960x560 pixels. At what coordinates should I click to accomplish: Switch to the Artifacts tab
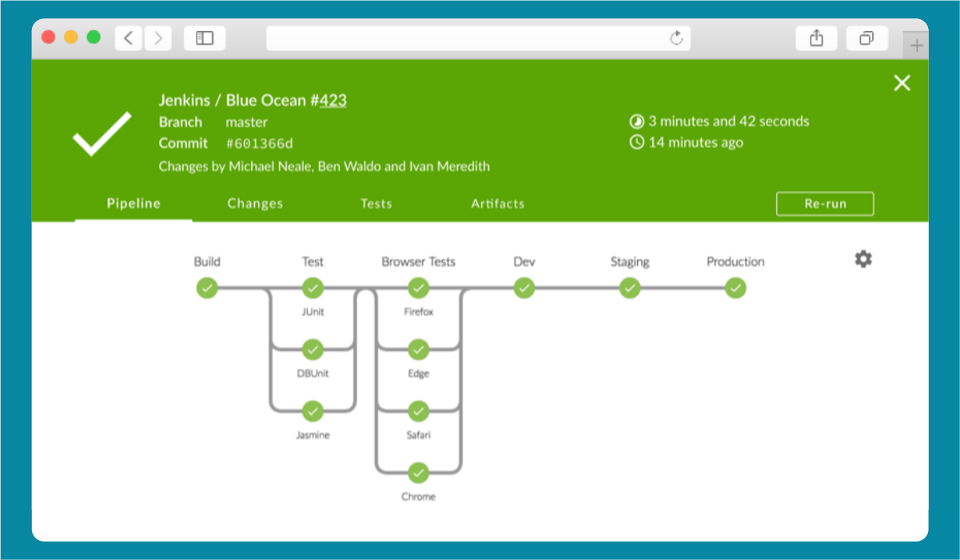click(498, 203)
